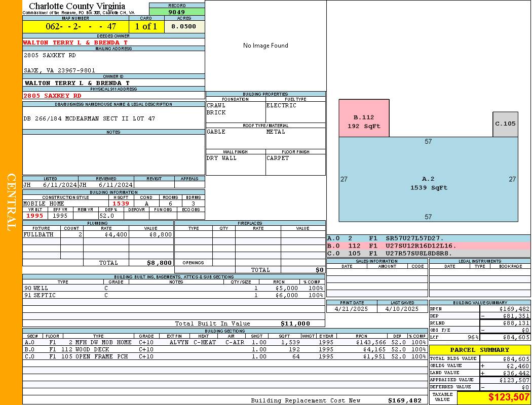Select the blue A.2 1539 SqFt sketch area
Screen dimensions: 532x405
(x=428, y=183)
